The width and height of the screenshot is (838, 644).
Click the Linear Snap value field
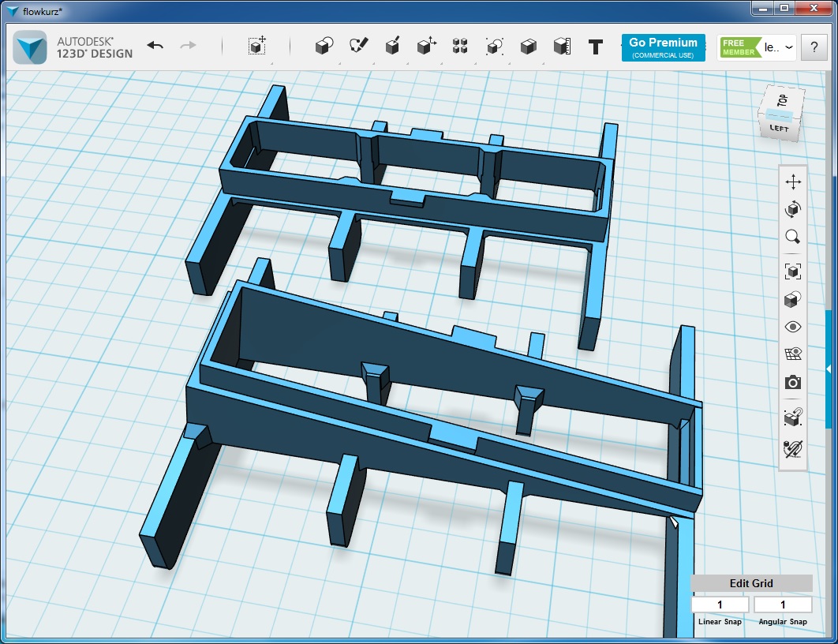[720, 605]
